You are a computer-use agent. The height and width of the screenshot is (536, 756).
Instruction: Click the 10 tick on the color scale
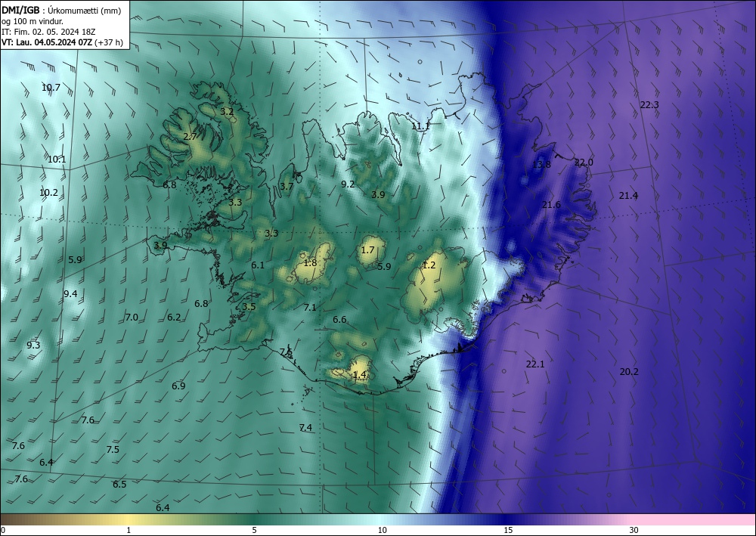382,531
